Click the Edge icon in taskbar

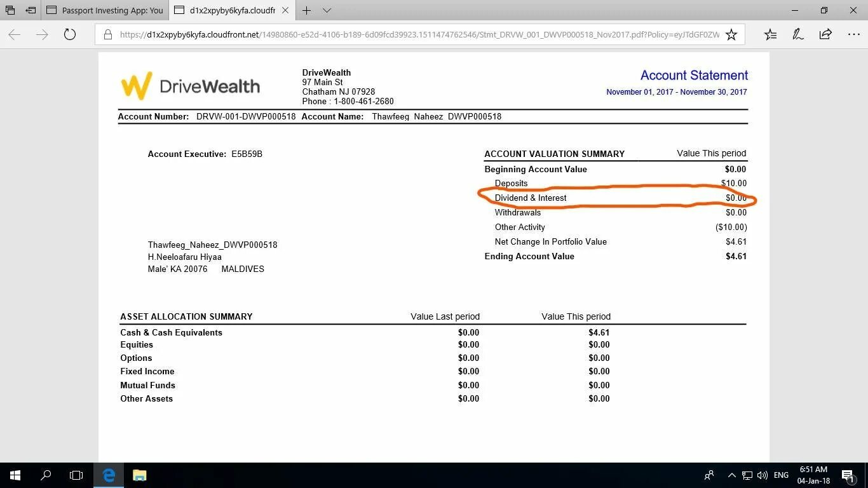pos(109,475)
